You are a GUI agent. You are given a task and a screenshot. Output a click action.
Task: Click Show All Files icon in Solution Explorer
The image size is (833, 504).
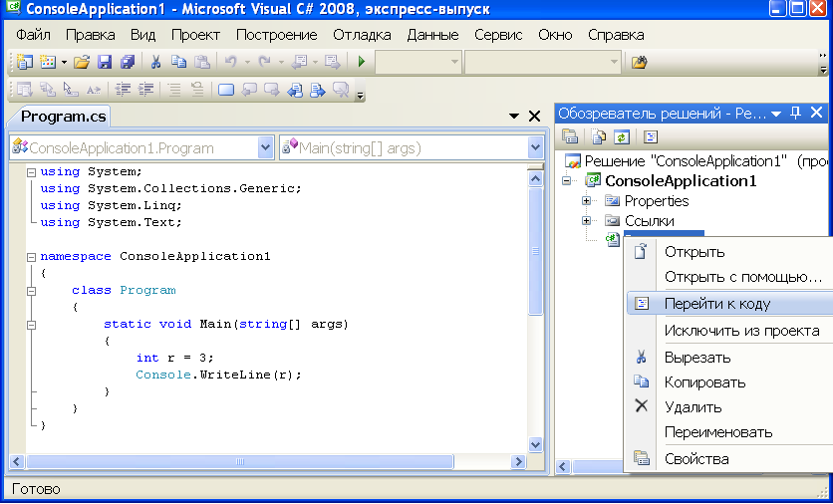coord(599,136)
